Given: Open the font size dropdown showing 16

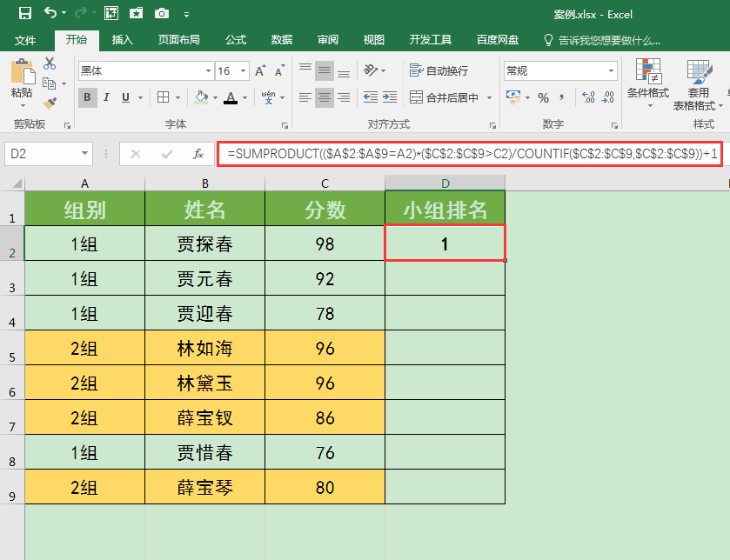Looking at the screenshot, I should pyautogui.click(x=243, y=71).
